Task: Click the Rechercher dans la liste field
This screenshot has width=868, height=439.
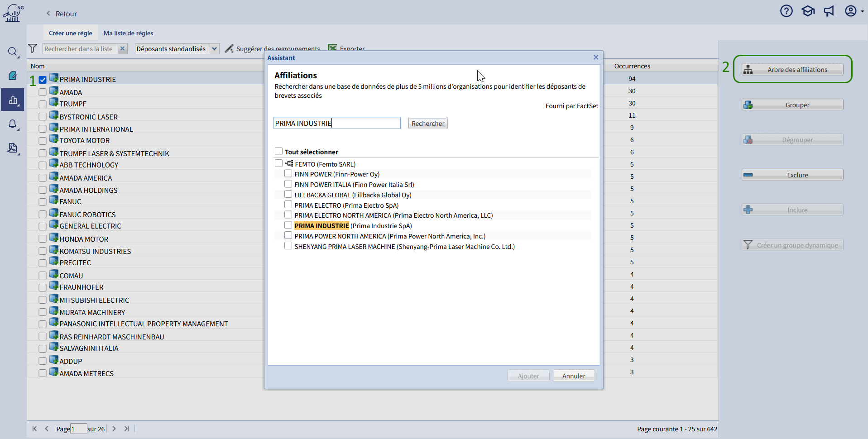Action: 81,48
